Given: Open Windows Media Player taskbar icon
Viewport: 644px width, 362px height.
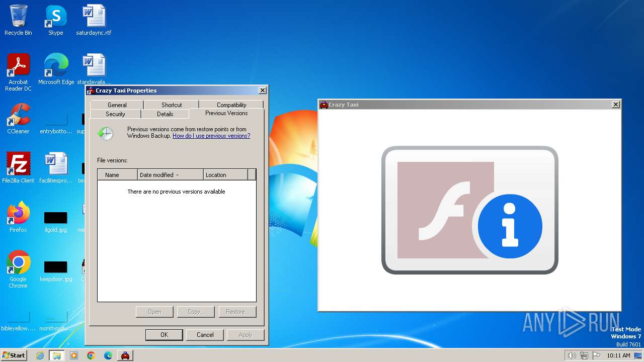Looking at the screenshot, I should (74, 355).
